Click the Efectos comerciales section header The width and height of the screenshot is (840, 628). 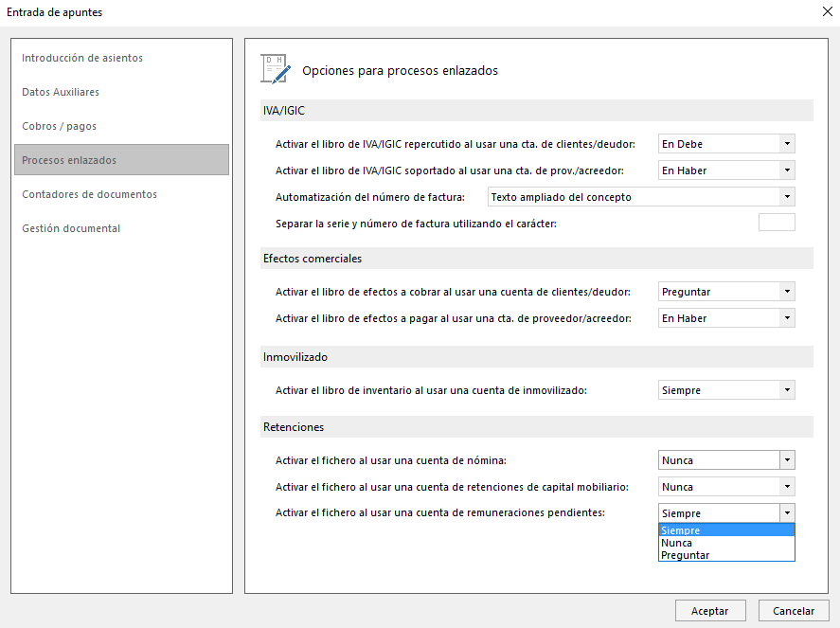tap(537, 259)
